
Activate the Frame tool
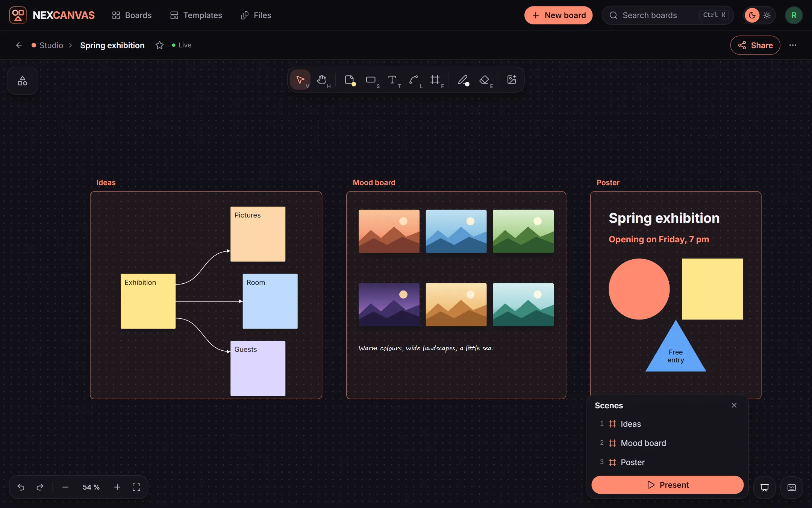(435, 80)
